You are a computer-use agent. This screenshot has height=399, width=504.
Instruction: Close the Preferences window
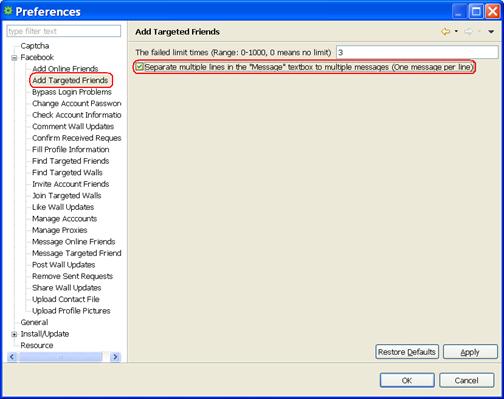tap(493, 11)
